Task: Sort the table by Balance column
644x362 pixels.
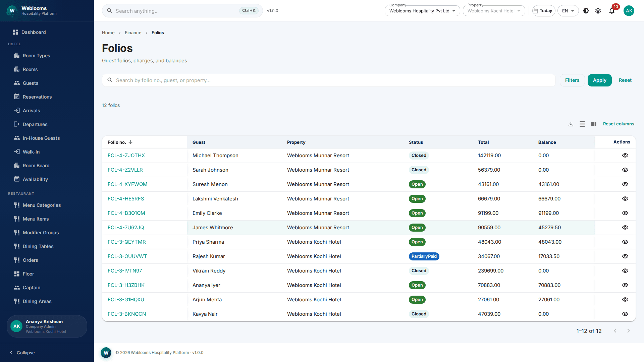Action: [x=547, y=142]
